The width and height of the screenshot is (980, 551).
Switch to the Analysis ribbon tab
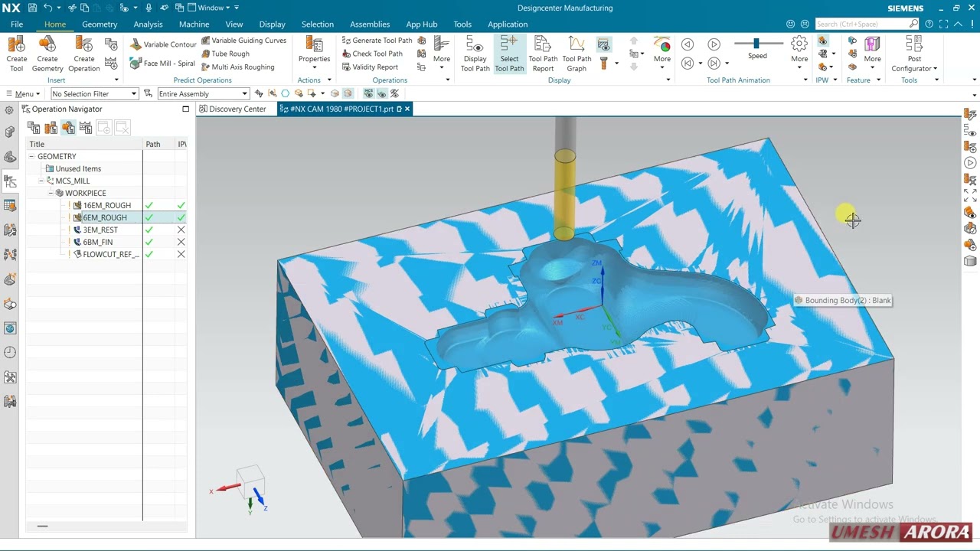(148, 24)
